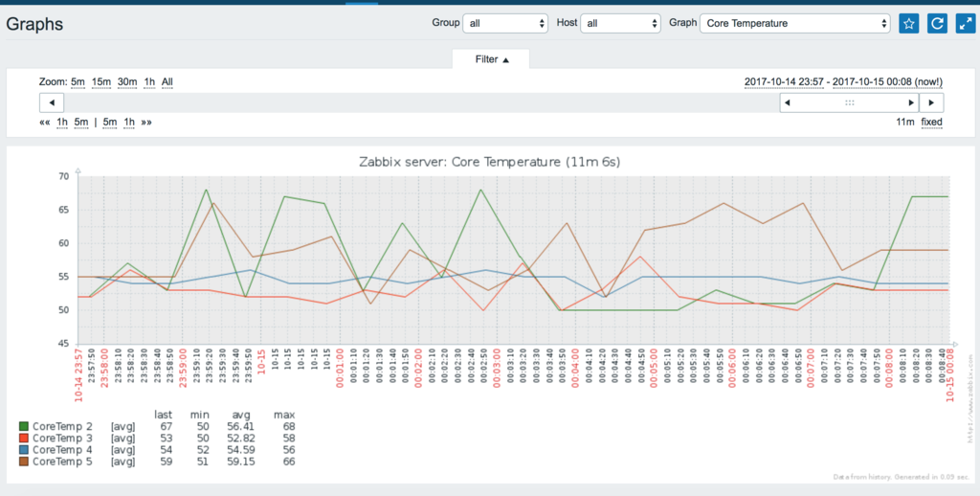Add graph to favourites star icon
The image size is (980, 496).
point(909,24)
